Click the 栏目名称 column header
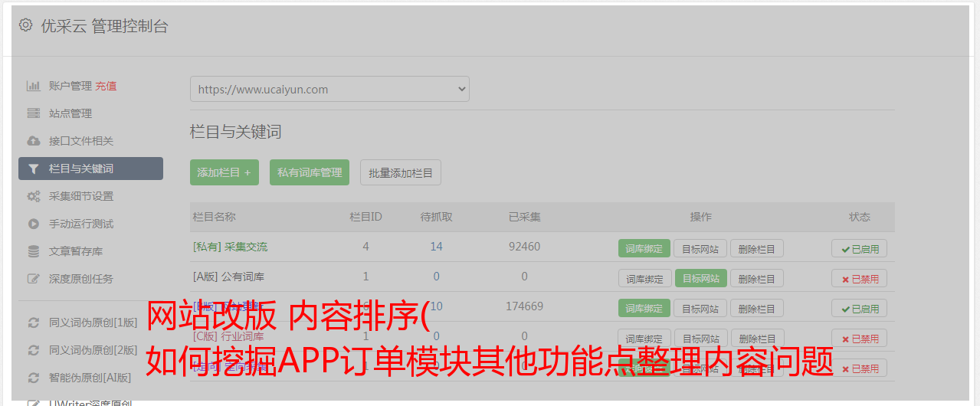980x406 pixels. (x=214, y=217)
